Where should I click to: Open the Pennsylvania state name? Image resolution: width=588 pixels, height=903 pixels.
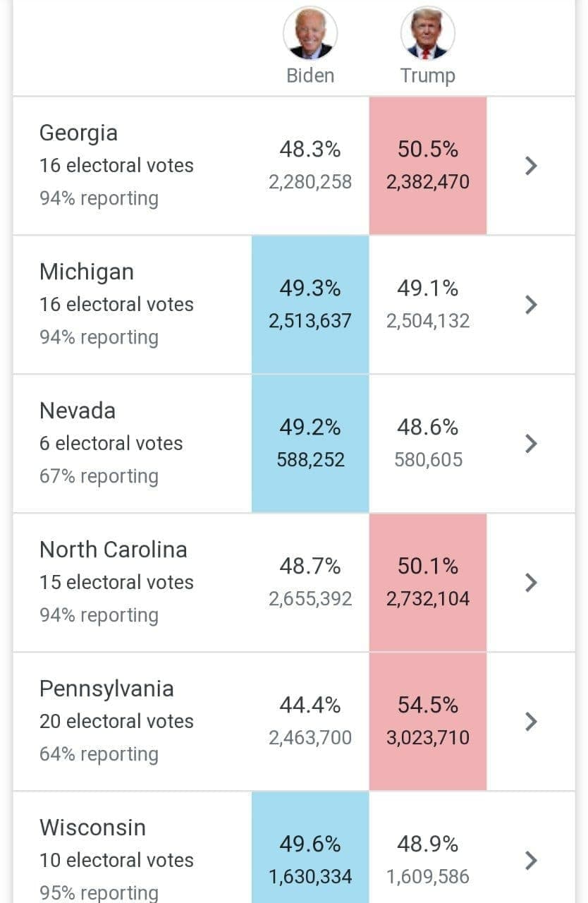(x=106, y=689)
